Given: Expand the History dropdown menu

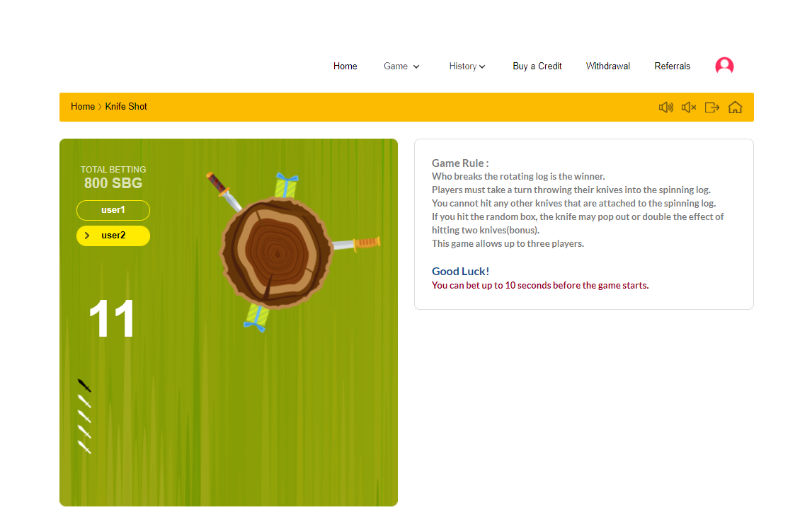Looking at the screenshot, I should (467, 66).
